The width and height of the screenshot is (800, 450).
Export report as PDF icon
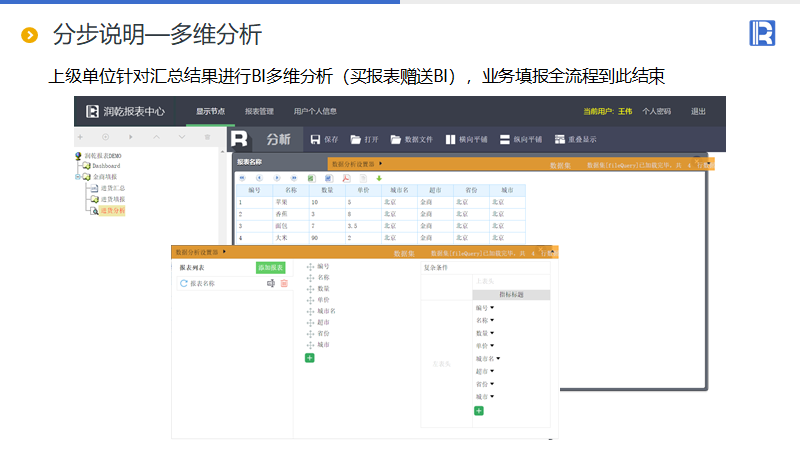(x=346, y=178)
